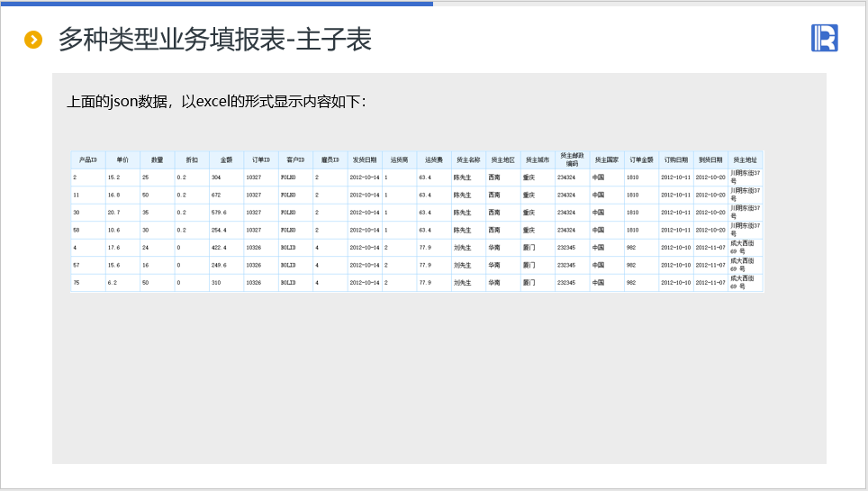Click the 客户ID column header
This screenshot has height=491, width=868.
coord(295,160)
